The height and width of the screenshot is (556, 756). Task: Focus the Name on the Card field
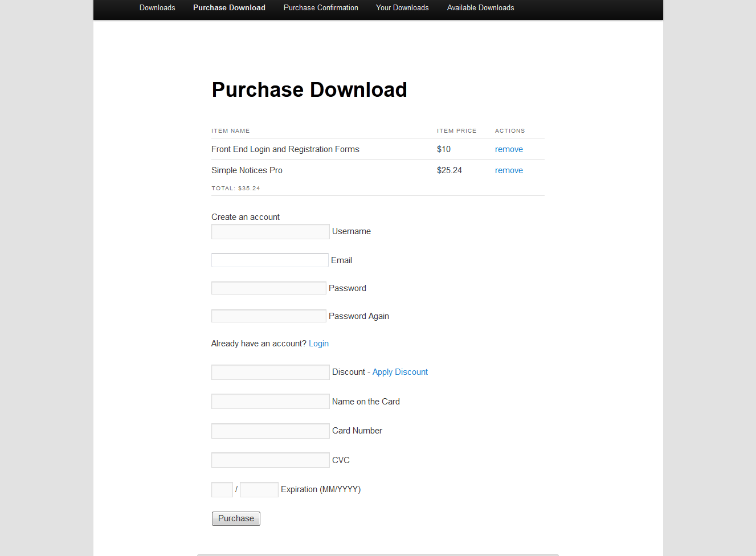271,402
